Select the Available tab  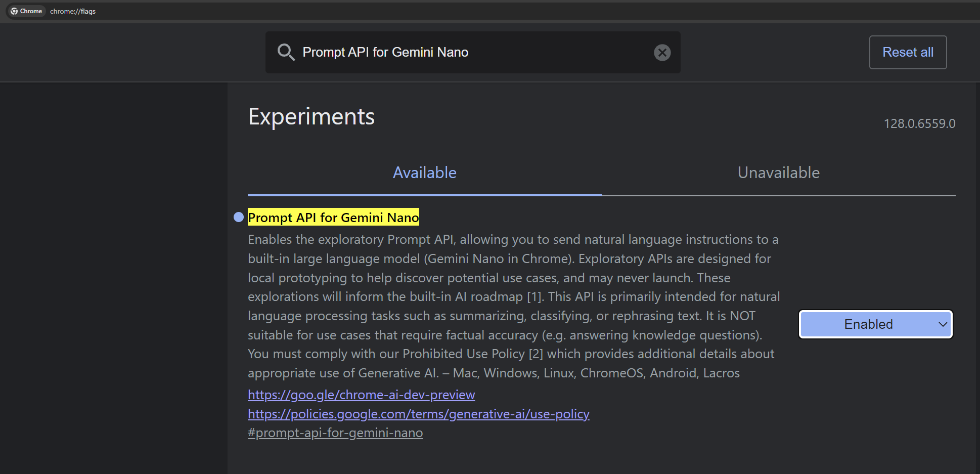tap(424, 173)
